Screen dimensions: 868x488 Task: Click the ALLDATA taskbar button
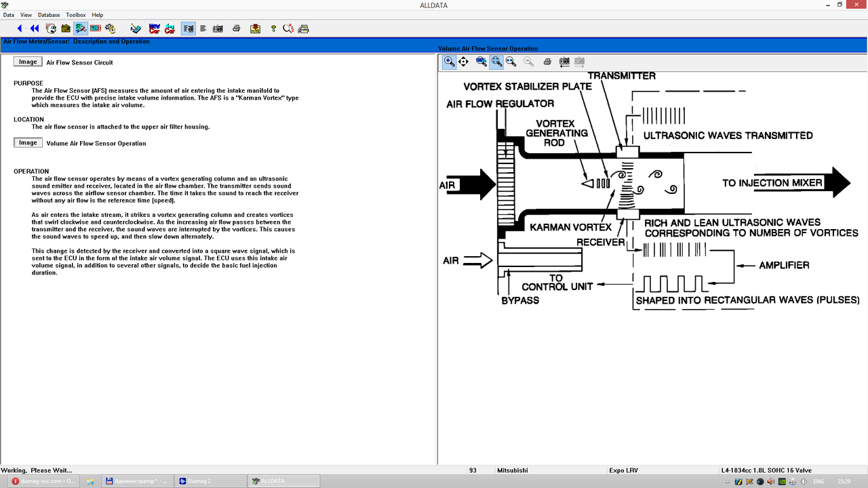click(284, 481)
